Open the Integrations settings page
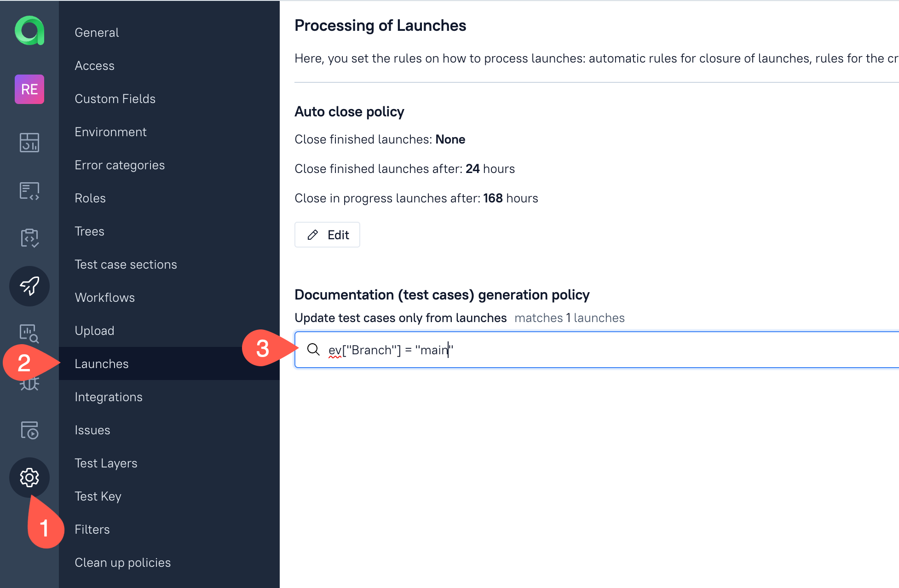The image size is (899, 588). [x=109, y=397]
